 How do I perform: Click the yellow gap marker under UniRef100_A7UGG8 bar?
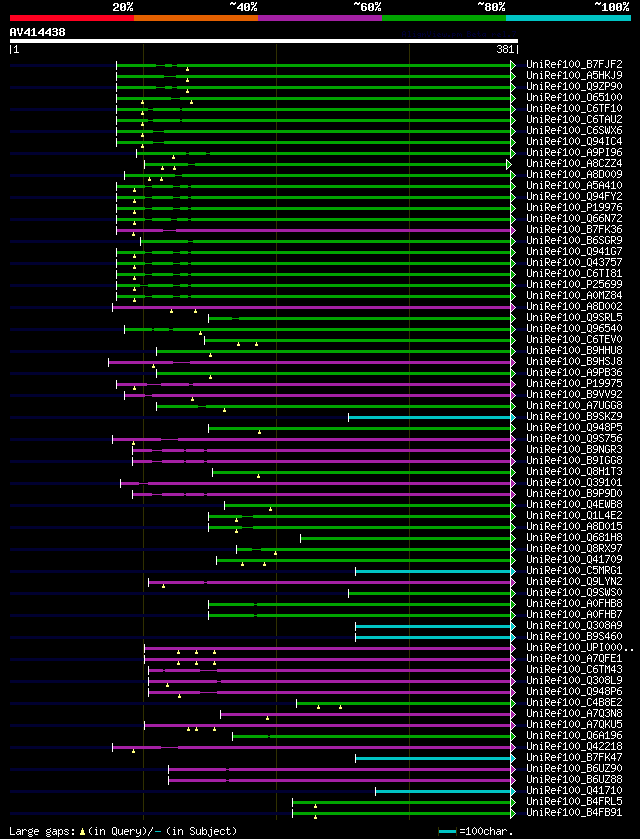coord(225,410)
